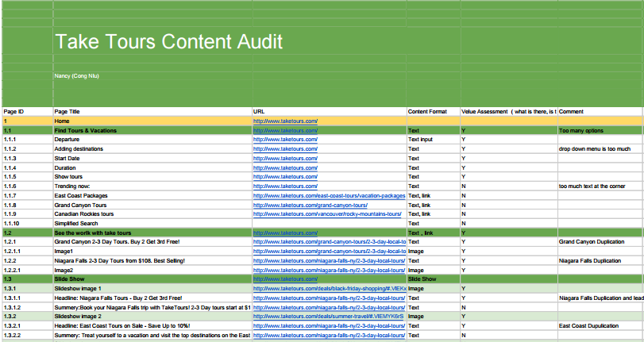This screenshot has width=644, height=342.
Task: Open the URL link for Find Tours & Vacations
Action: (285, 131)
